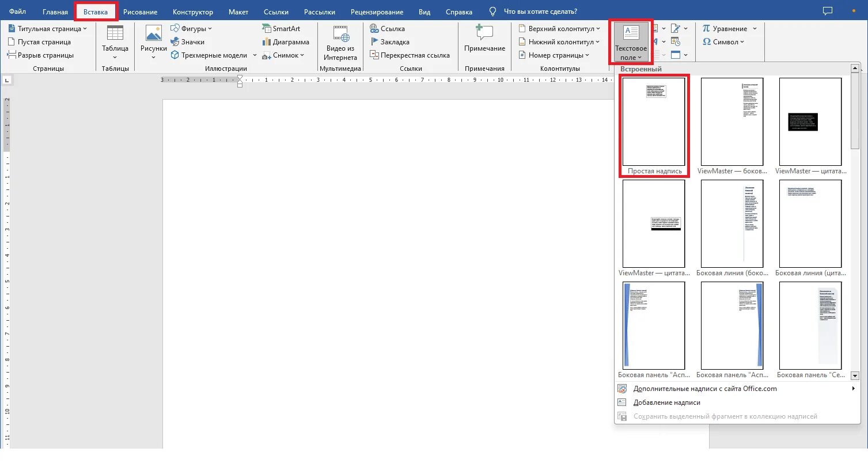Click the tab stop selector at ruler corner
Screen dimensions: 868x467
point(6,80)
